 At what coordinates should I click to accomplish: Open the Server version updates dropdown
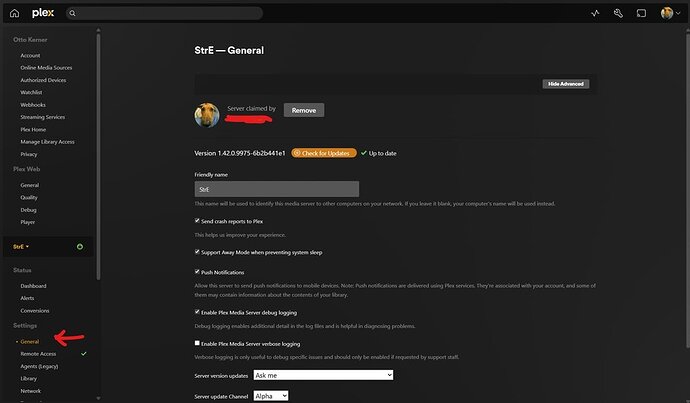(x=323, y=375)
